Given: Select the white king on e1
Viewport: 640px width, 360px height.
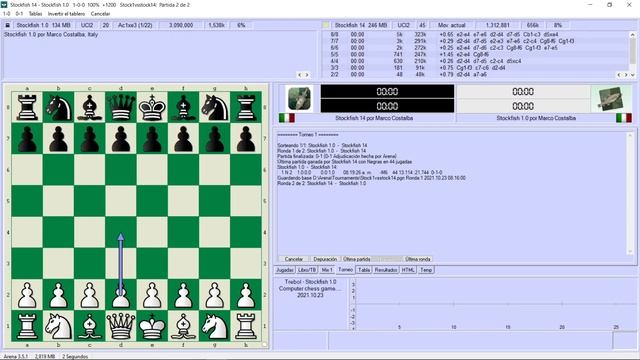Looking at the screenshot, I should 152,326.
